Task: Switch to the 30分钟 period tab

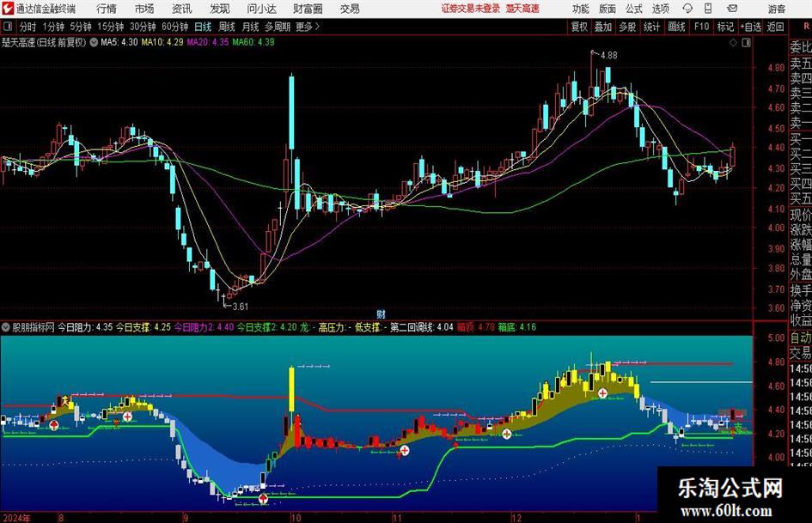Action: (143, 27)
